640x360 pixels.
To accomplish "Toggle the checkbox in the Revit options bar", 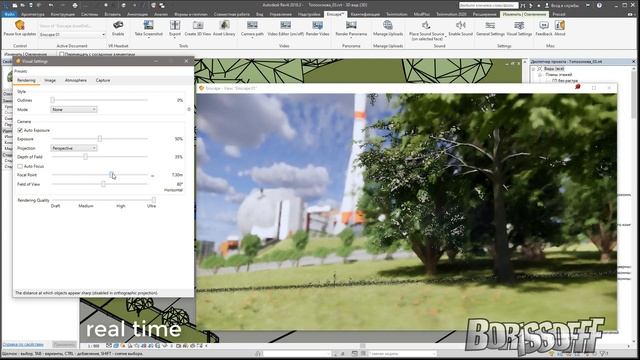I will pos(62,54).
